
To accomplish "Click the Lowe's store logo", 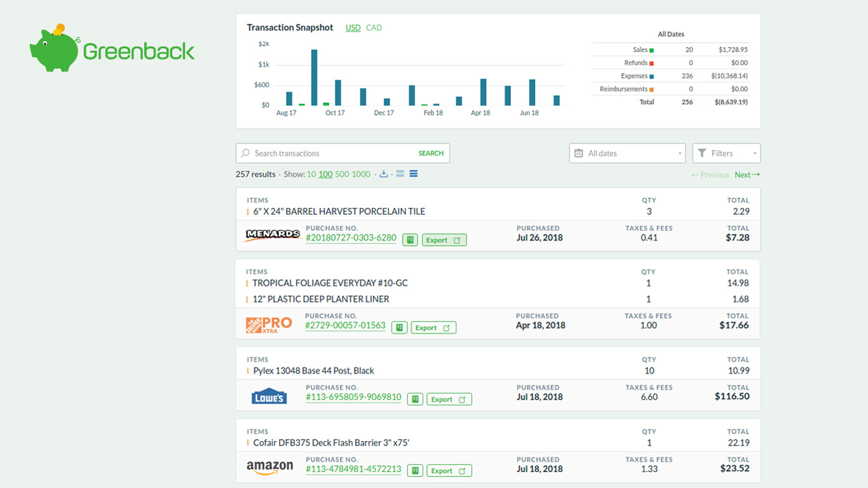I will point(269,395).
